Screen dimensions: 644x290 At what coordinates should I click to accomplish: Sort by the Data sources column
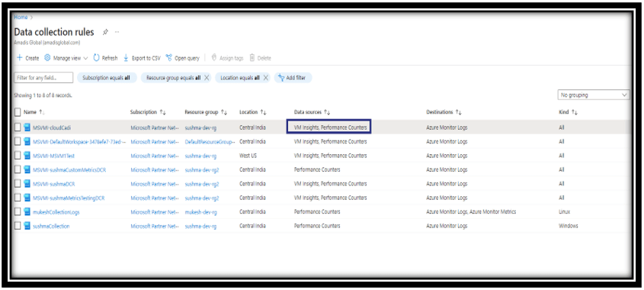(x=312, y=112)
